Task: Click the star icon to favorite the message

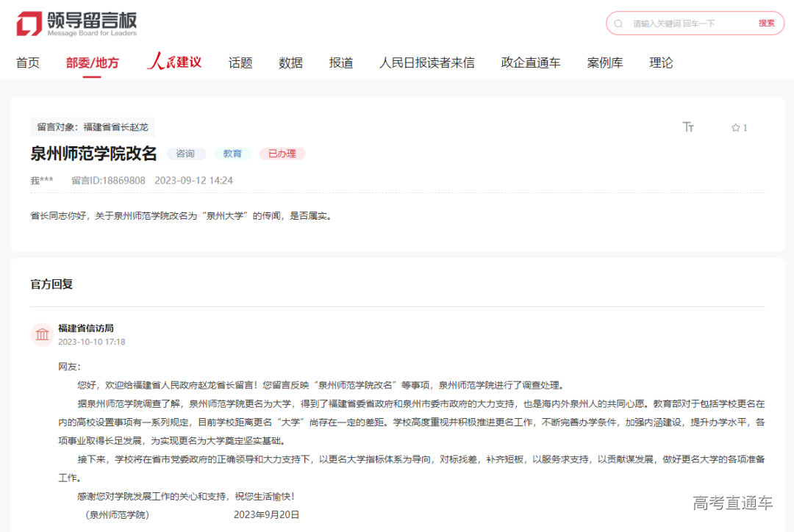Action: [x=735, y=127]
